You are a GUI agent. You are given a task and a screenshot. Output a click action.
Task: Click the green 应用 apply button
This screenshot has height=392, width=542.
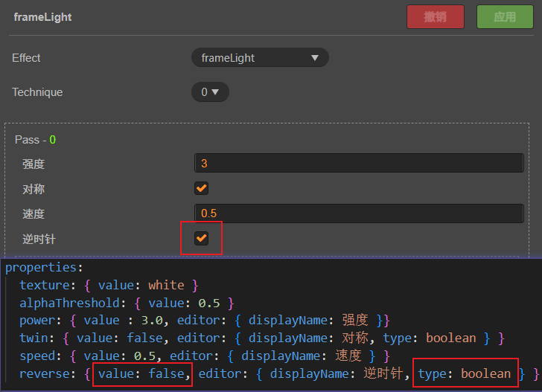(x=505, y=16)
